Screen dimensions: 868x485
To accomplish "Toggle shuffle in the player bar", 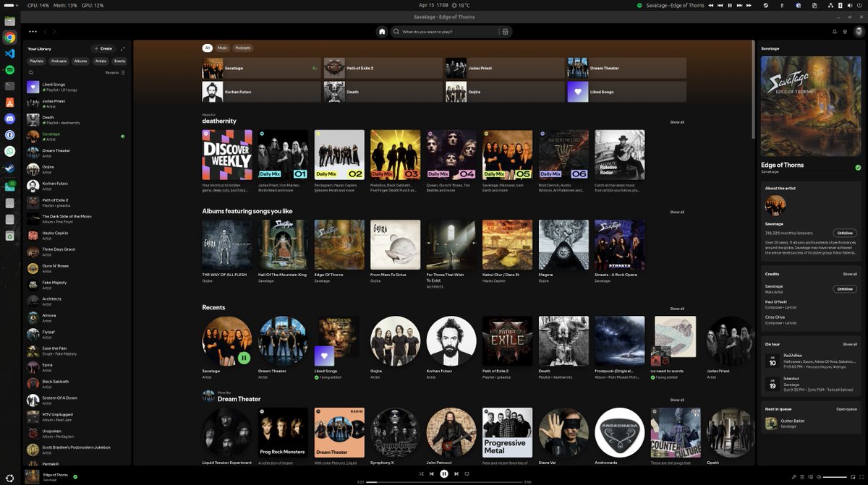I will tap(421, 474).
